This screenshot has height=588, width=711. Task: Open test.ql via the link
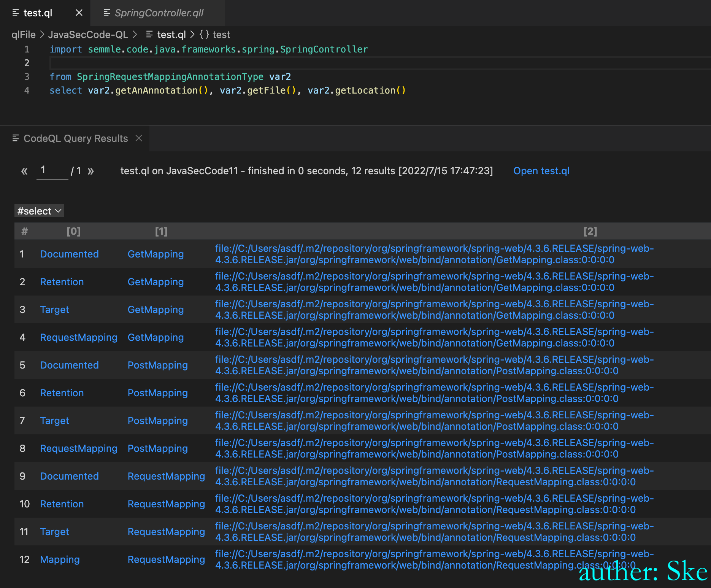pos(541,171)
